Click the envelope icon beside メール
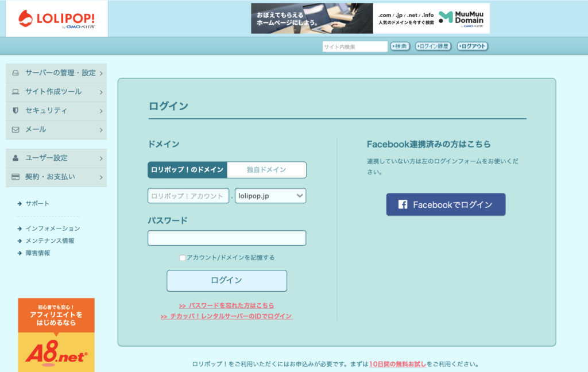 pyautogui.click(x=16, y=130)
